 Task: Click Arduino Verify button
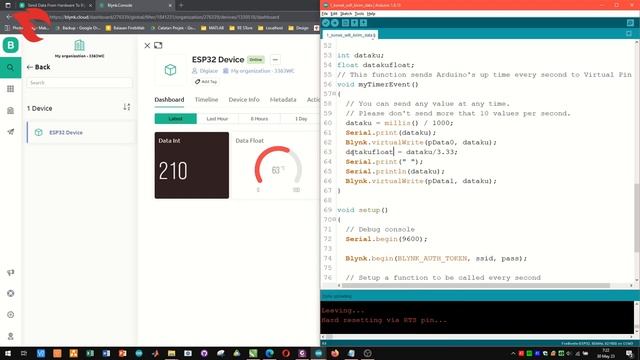click(326, 23)
